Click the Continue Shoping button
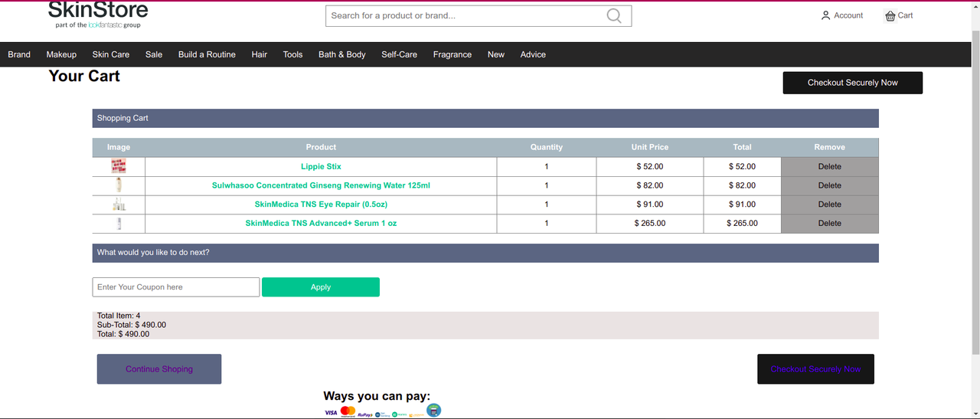 (x=159, y=369)
